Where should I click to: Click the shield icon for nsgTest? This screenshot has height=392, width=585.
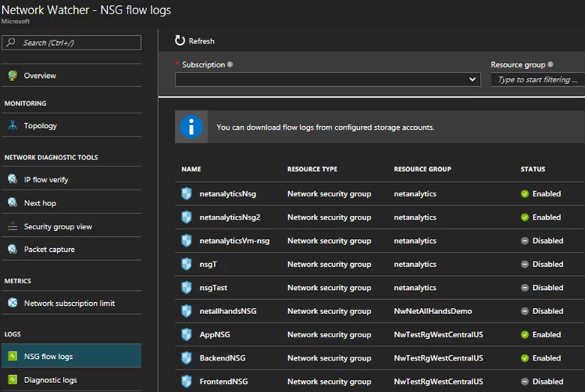tap(186, 288)
